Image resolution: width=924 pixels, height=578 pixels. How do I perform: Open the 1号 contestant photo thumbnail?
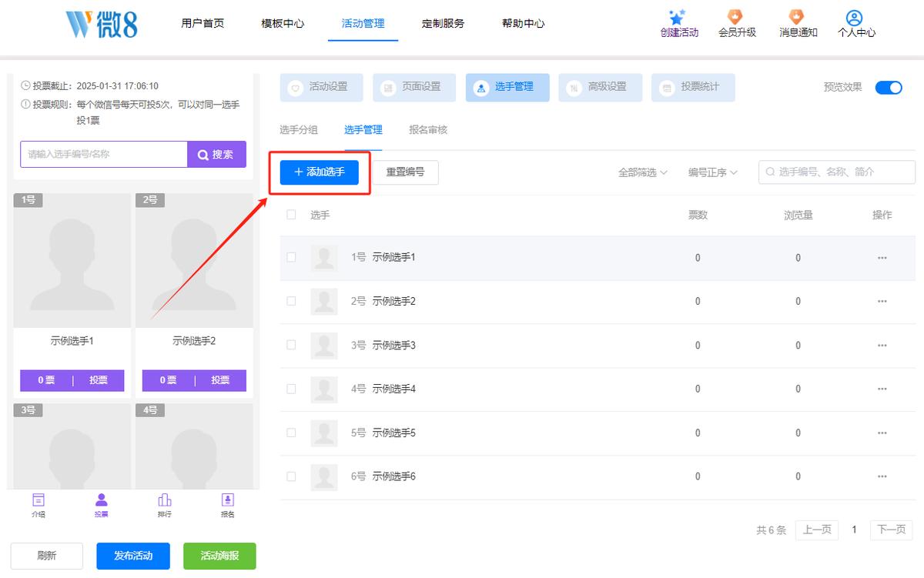pos(72,260)
